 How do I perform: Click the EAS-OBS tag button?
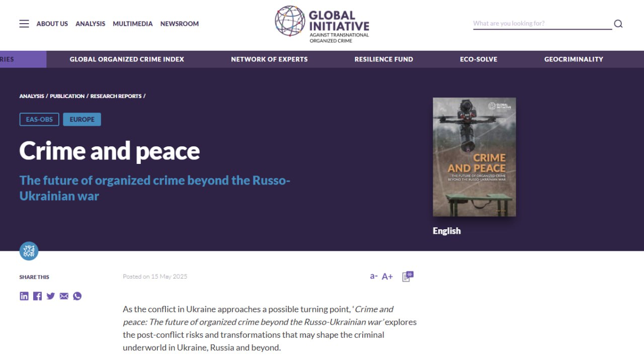39,119
